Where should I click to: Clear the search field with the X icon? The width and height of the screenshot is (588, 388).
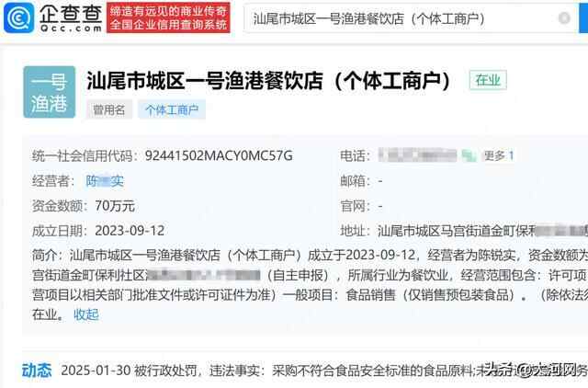[x=564, y=18]
